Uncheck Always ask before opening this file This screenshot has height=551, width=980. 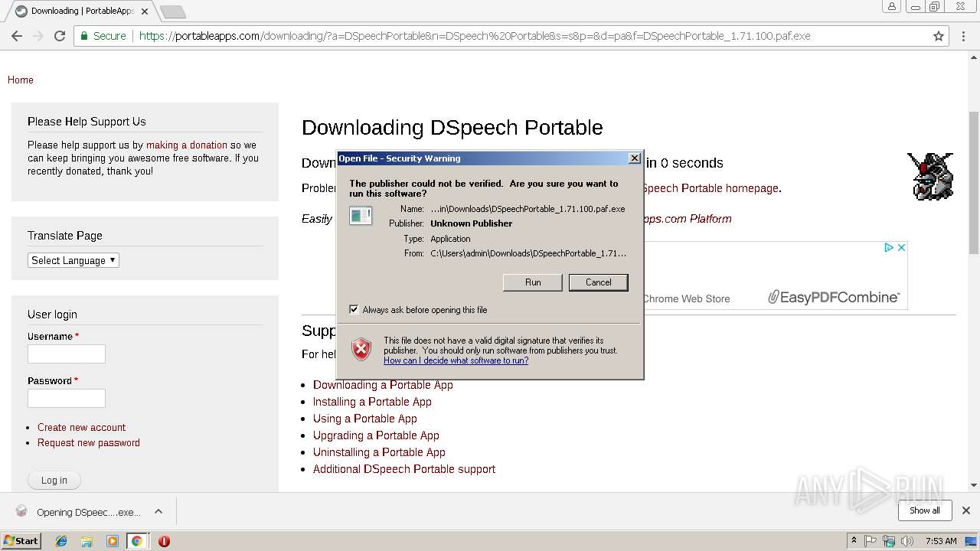point(354,309)
